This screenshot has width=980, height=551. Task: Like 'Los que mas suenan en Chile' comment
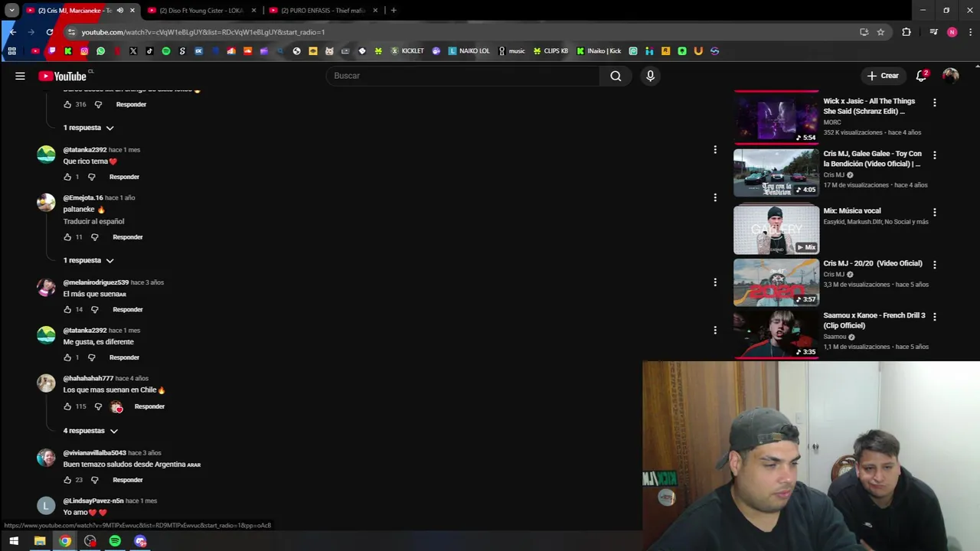click(67, 406)
